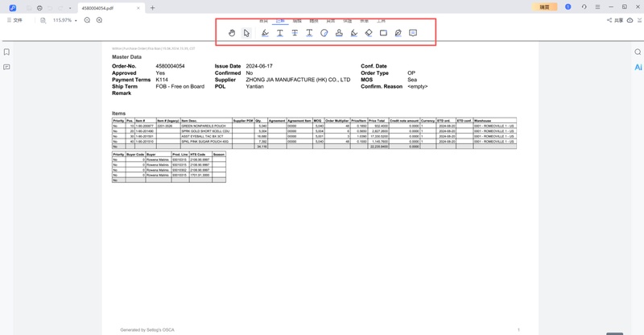The image size is (644, 335).
Task: Open the search icon on right sidebar
Action: tap(638, 52)
